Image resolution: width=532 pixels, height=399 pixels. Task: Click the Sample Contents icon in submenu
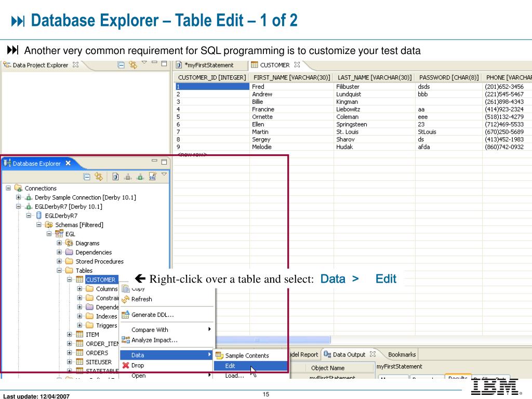pos(220,355)
